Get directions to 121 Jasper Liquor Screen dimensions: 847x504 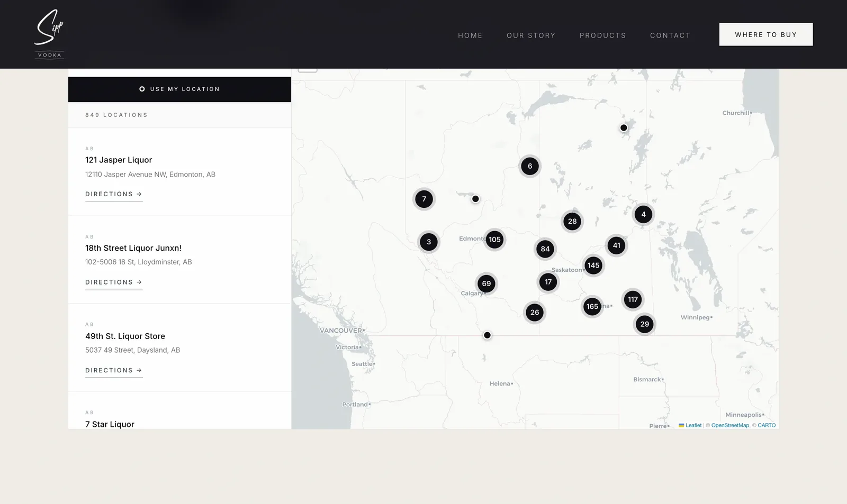[x=114, y=195]
